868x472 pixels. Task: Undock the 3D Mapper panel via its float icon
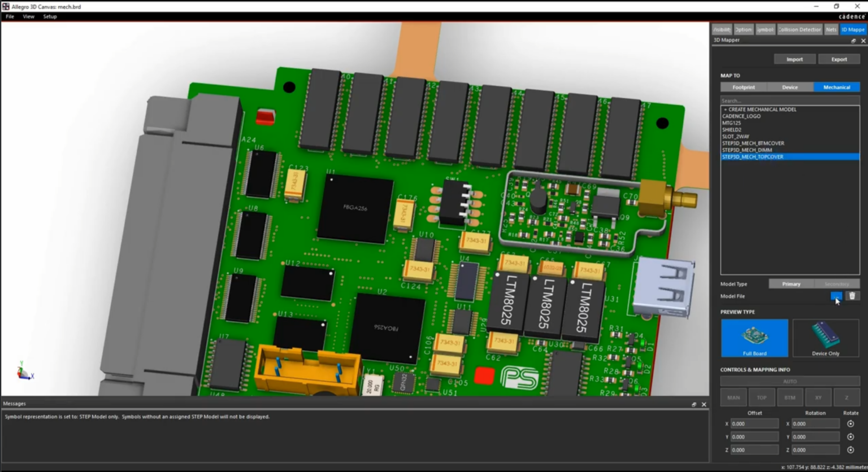[x=853, y=40]
